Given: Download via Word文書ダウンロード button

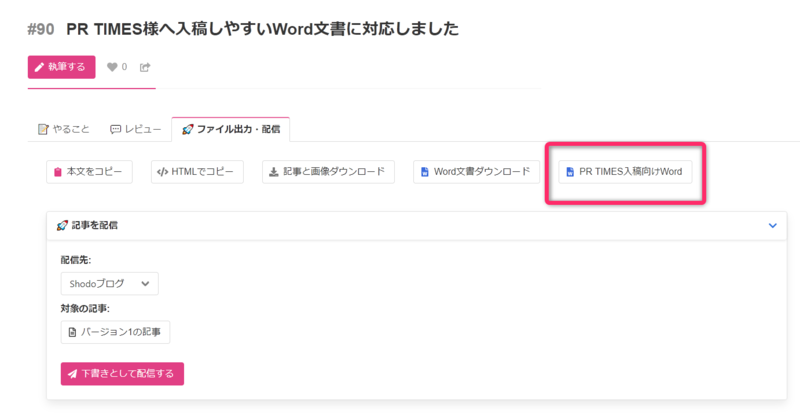Looking at the screenshot, I should pos(476,172).
